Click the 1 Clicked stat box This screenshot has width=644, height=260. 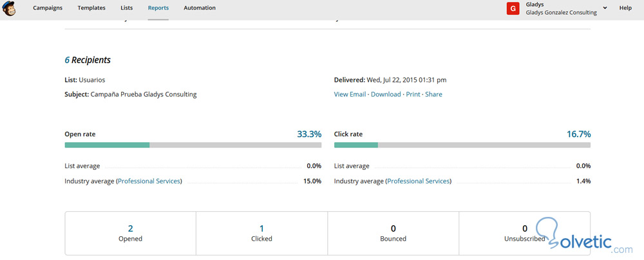[x=261, y=233]
